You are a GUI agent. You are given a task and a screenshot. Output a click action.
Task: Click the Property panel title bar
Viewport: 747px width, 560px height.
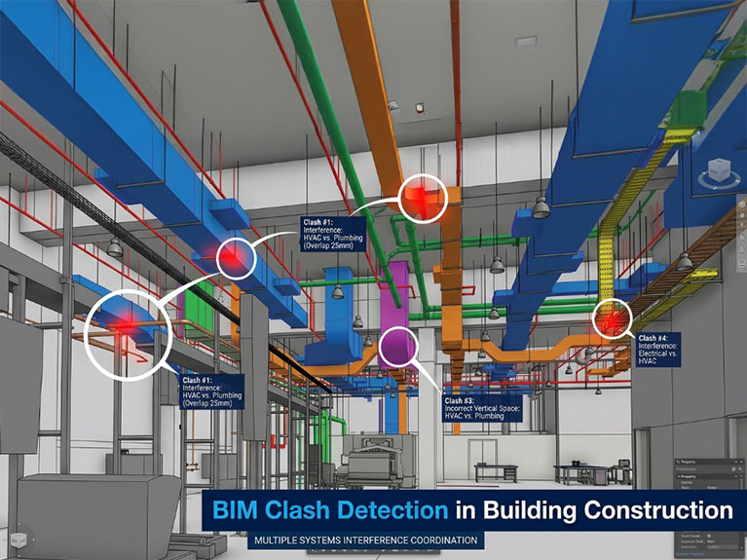(x=709, y=462)
